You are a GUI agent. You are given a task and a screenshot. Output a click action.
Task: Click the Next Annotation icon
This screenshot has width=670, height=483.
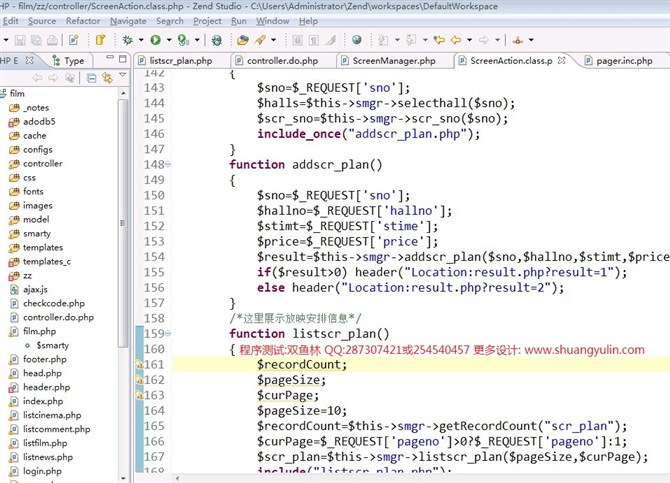click(383, 40)
